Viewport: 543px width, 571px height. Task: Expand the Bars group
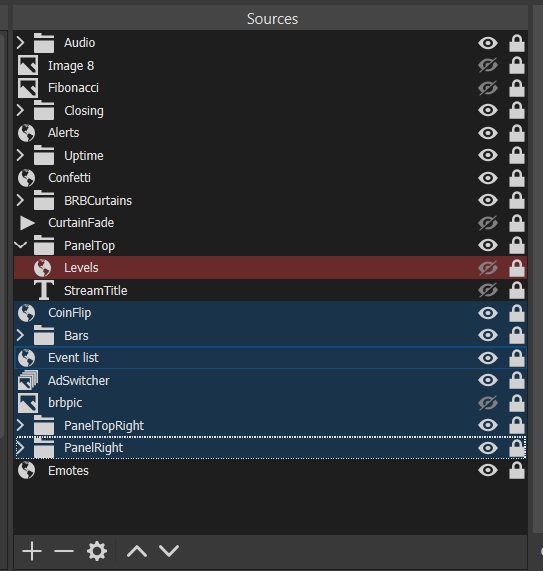click(x=20, y=335)
